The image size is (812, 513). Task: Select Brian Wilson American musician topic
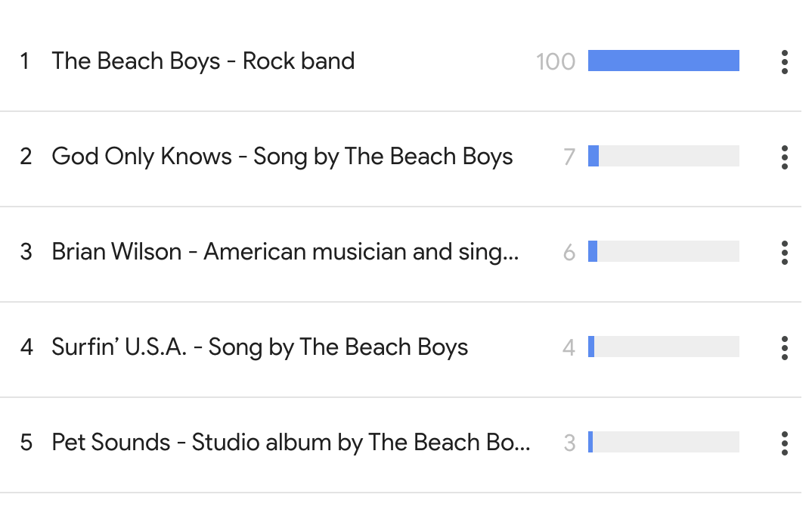(285, 252)
